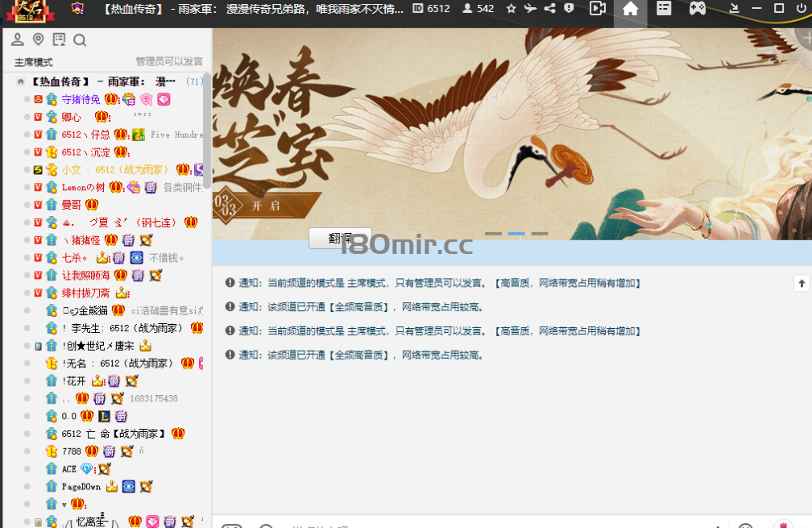Open the 542 online users count

point(478,9)
